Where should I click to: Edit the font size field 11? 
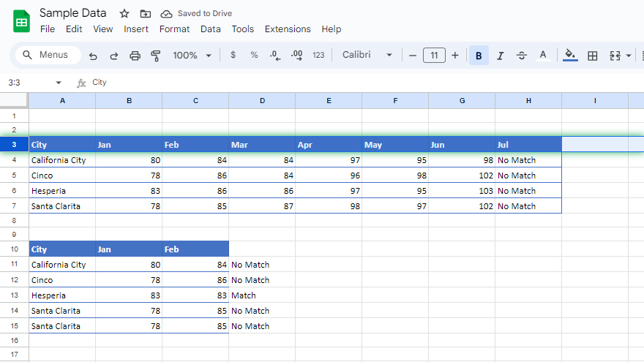(x=434, y=56)
